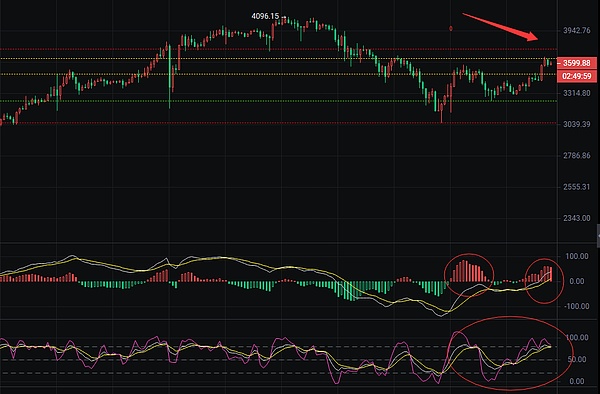Click the long green wick candle near 3039 low

170,76
